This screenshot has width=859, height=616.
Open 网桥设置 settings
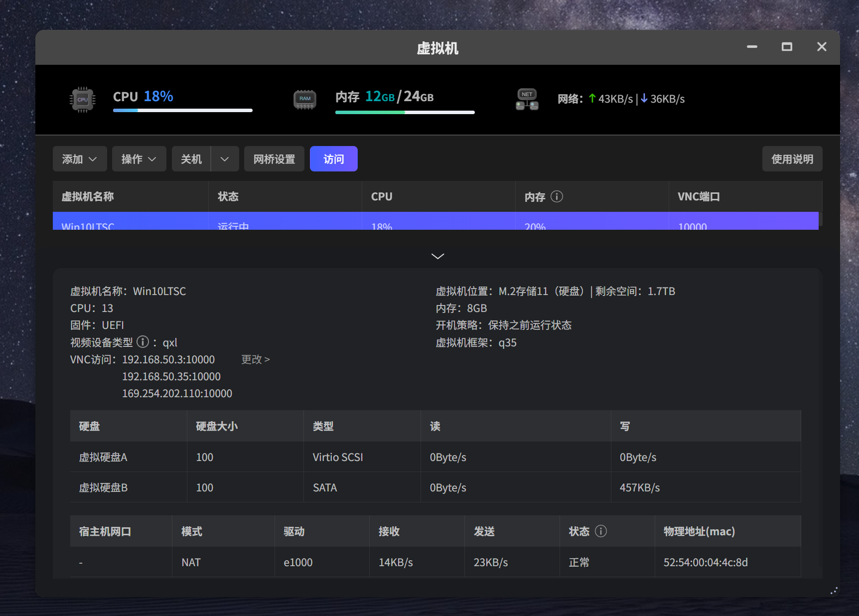tap(274, 159)
